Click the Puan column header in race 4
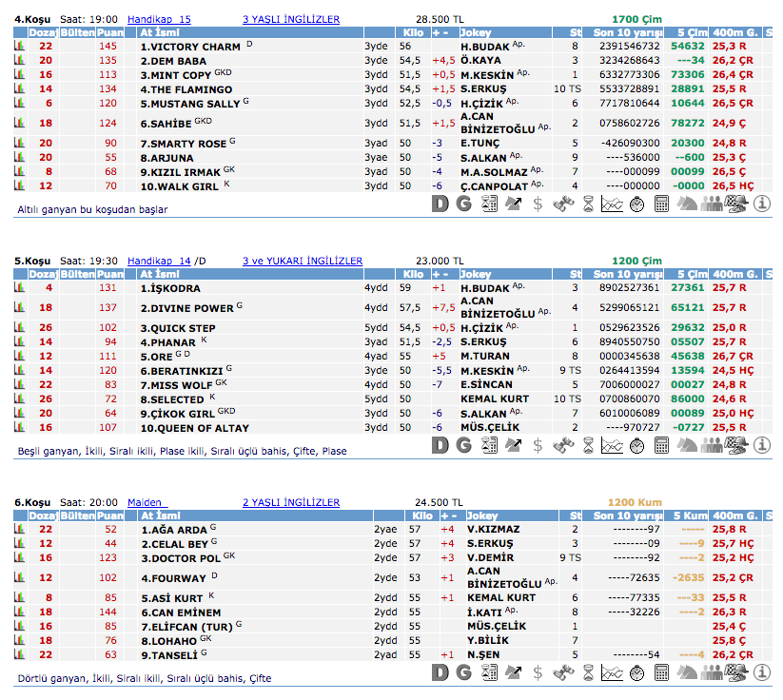This screenshot has width=783, height=700. click(108, 32)
